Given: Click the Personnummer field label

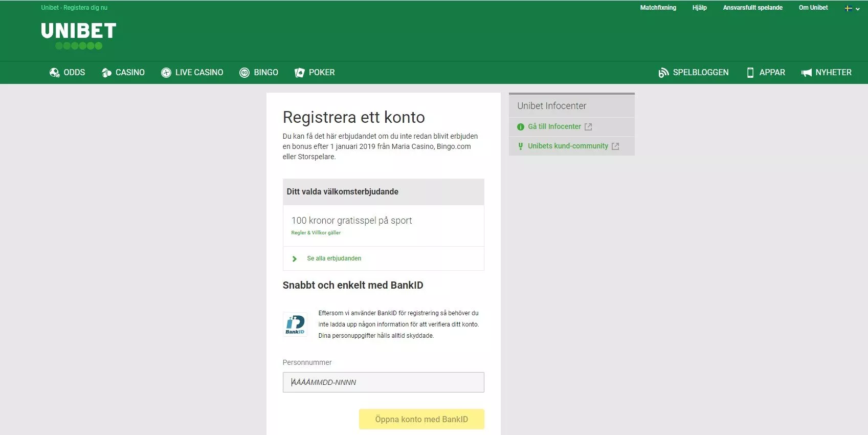Looking at the screenshot, I should (x=307, y=362).
